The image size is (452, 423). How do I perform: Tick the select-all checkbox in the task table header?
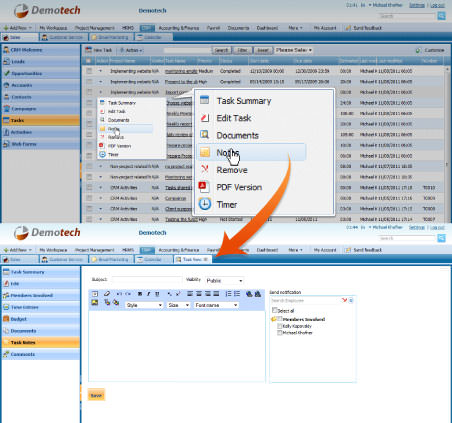click(x=88, y=61)
